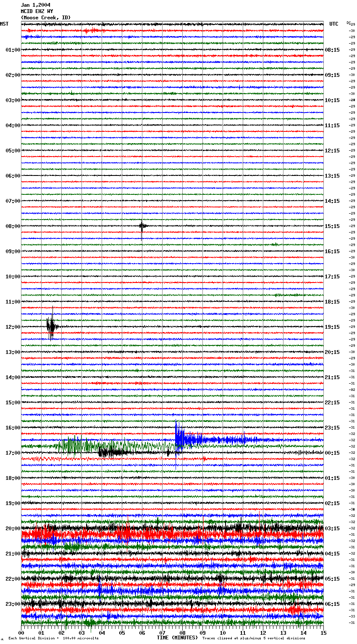Click the small black seismic event at 08:00 MST

(x=143, y=226)
